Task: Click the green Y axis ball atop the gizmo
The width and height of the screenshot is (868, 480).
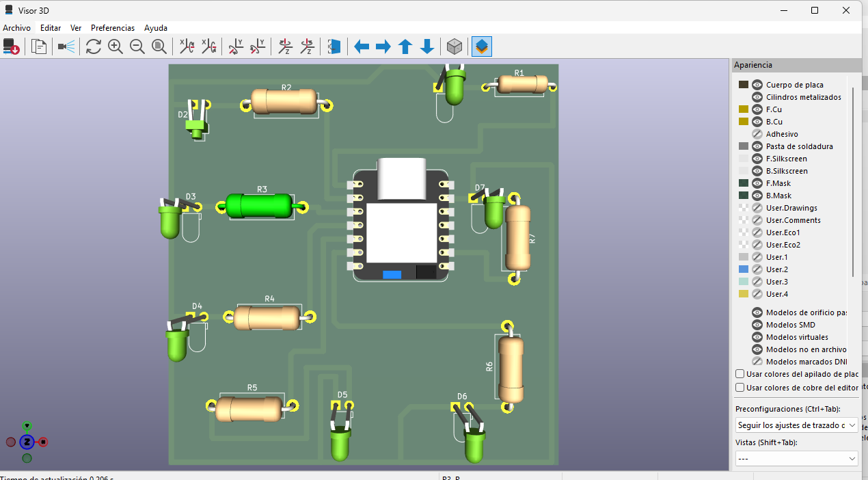Action: (x=27, y=426)
